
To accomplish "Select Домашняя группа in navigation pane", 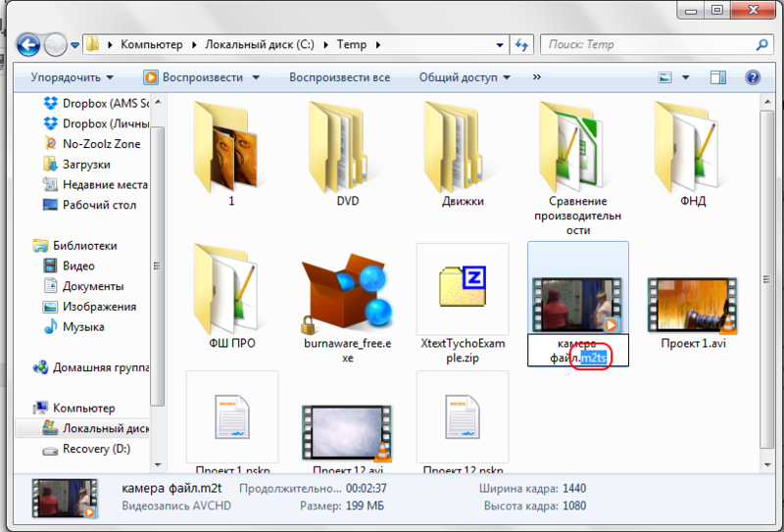I will coord(91,367).
